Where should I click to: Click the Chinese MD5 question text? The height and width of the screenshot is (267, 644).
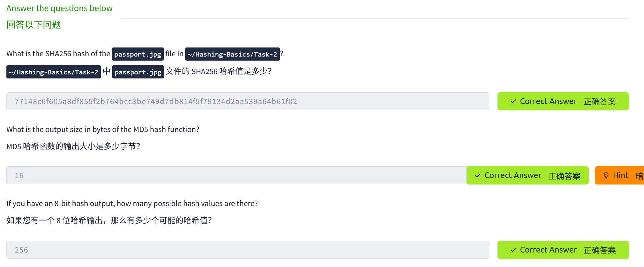point(73,146)
